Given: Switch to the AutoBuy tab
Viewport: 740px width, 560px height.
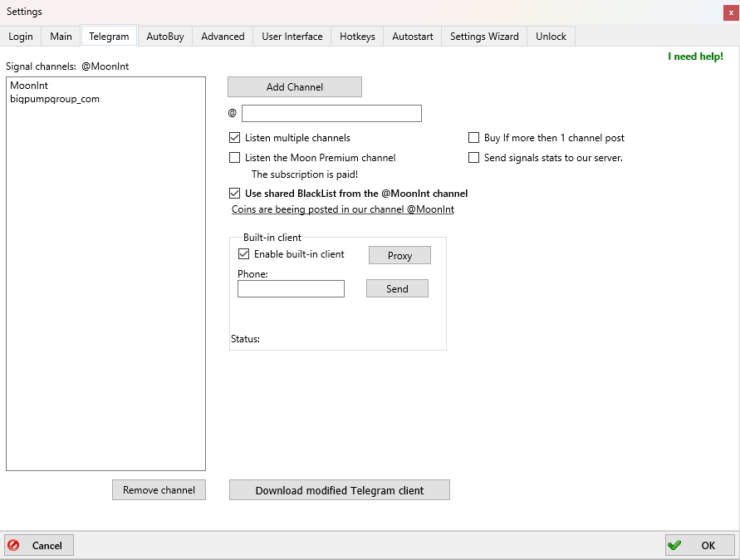Looking at the screenshot, I should point(165,37).
